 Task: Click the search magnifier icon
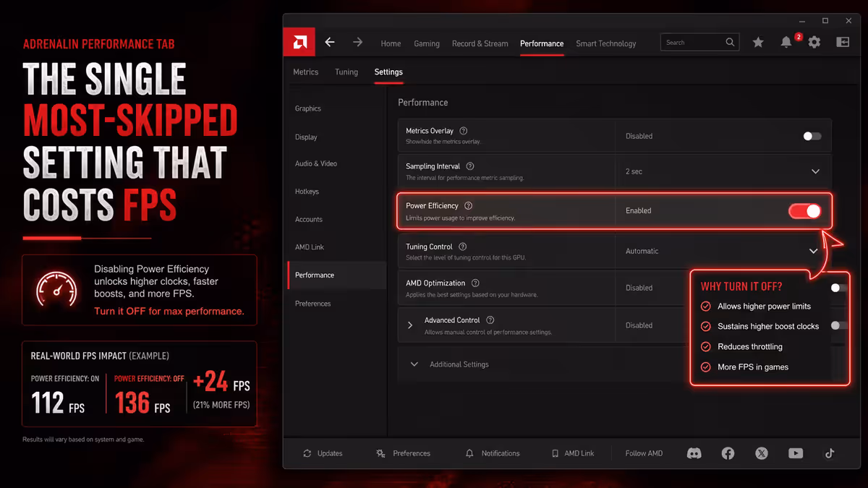(730, 43)
